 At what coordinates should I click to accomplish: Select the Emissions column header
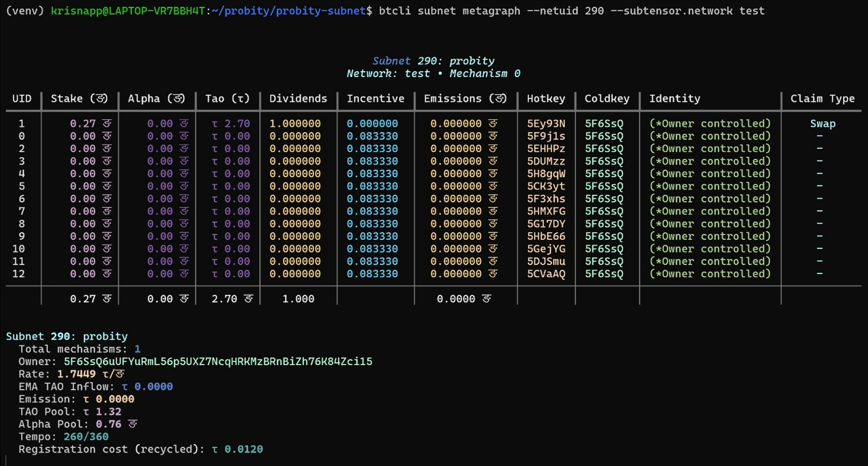pos(465,99)
